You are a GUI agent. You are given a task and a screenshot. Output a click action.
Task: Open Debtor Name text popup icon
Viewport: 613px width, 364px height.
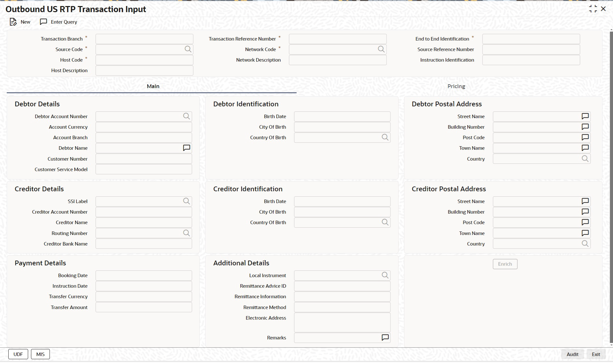click(187, 148)
